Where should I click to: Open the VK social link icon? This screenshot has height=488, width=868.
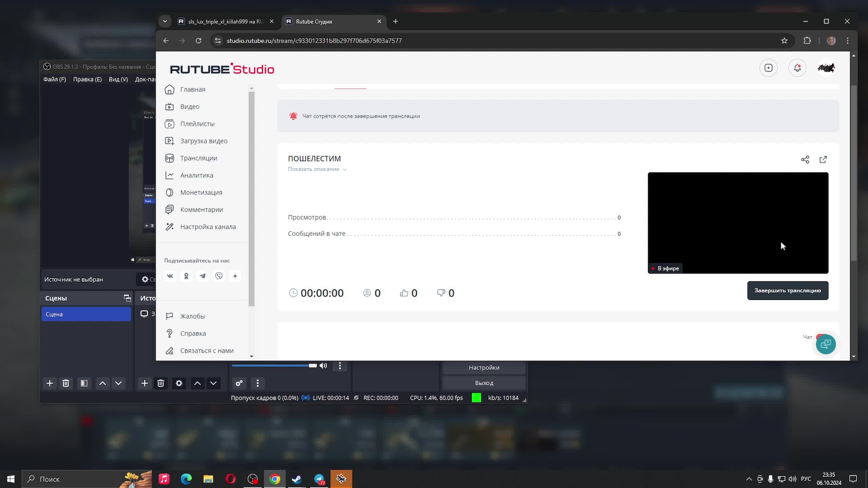(170, 276)
